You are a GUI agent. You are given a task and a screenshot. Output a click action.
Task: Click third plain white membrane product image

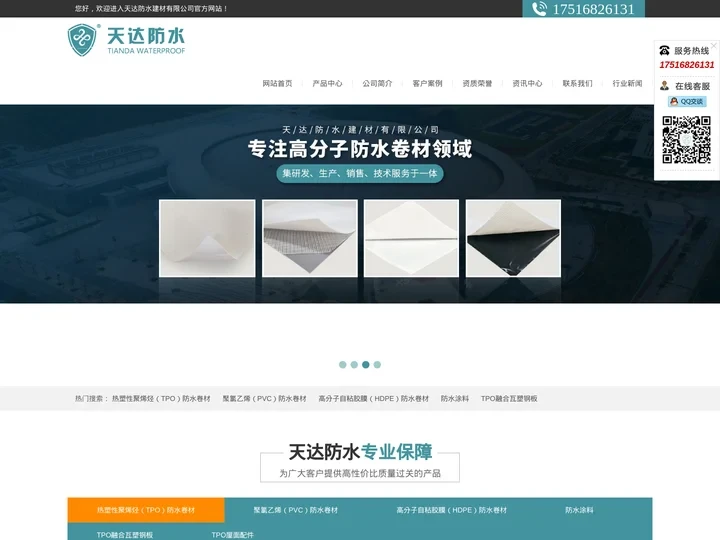[x=411, y=238]
